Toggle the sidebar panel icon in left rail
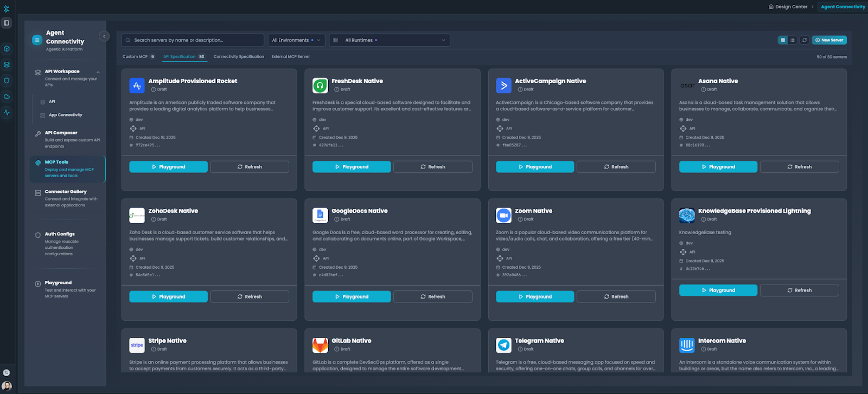Image resolution: width=868 pixels, height=394 pixels. point(7,23)
